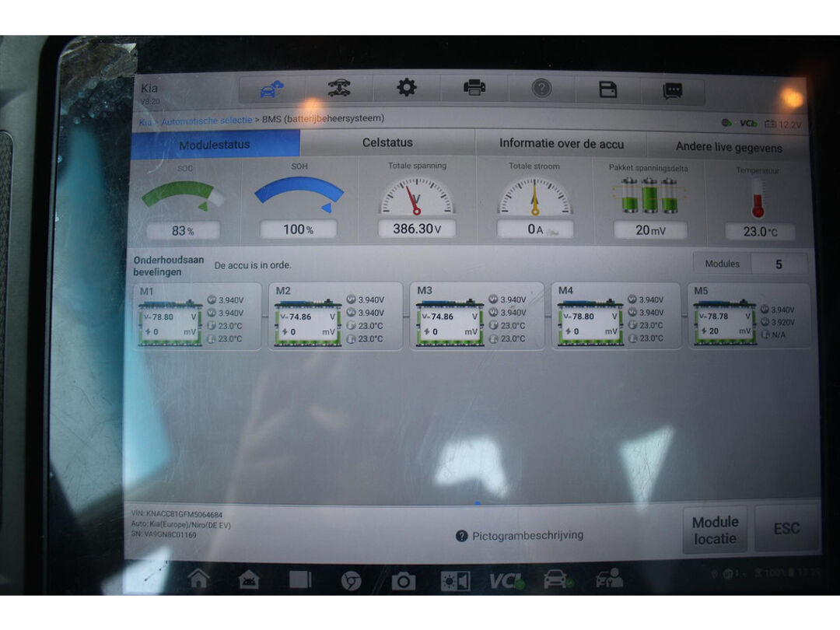Click the text "De accu is in orde."
The height and width of the screenshot is (630, 840).
[x=253, y=265]
